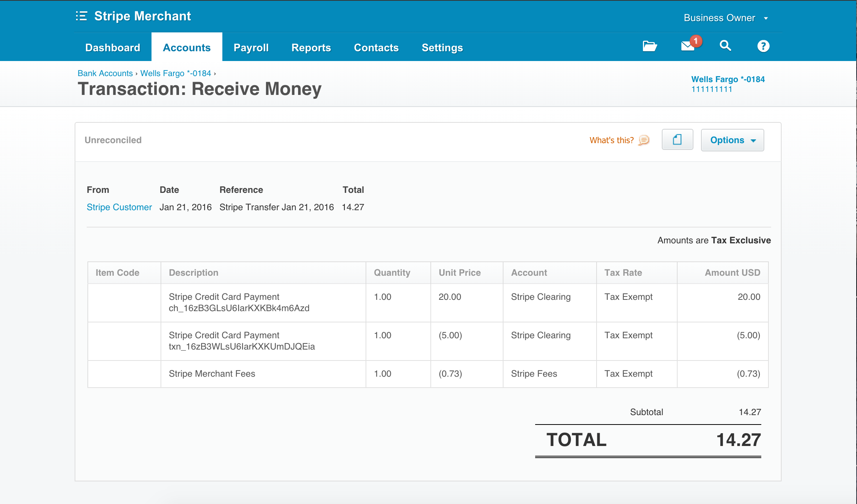
Task: Open the files folder icon
Action: coord(650,46)
